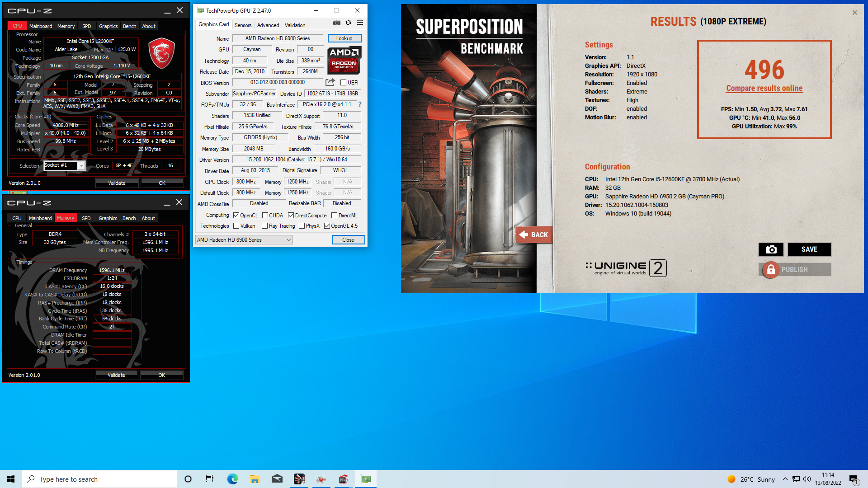This screenshot has width=868, height=488.
Task: Click Validate in the bottom CPU-Z window
Action: (116, 375)
